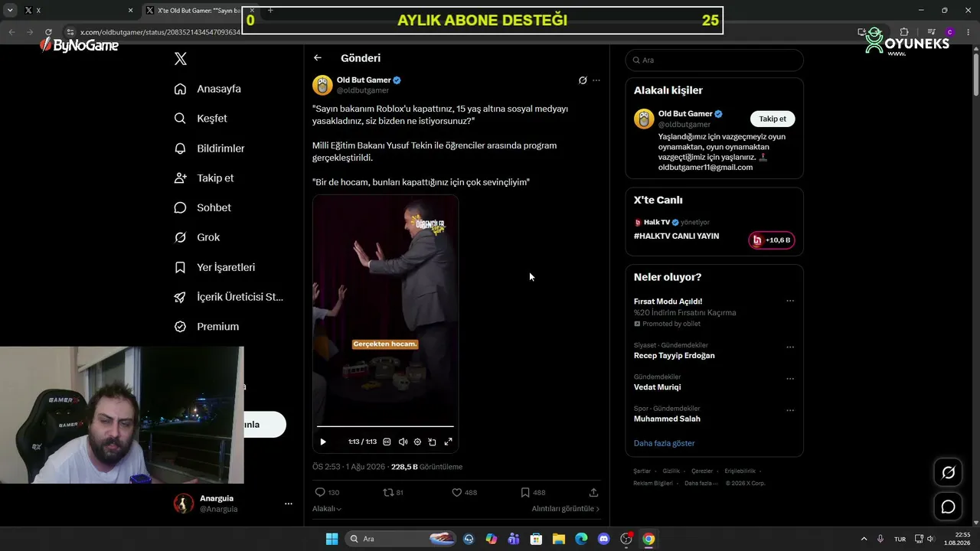Click the X logo in the sidebar
The width and height of the screenshot is (980, 551).
click(x=181, y=59)
